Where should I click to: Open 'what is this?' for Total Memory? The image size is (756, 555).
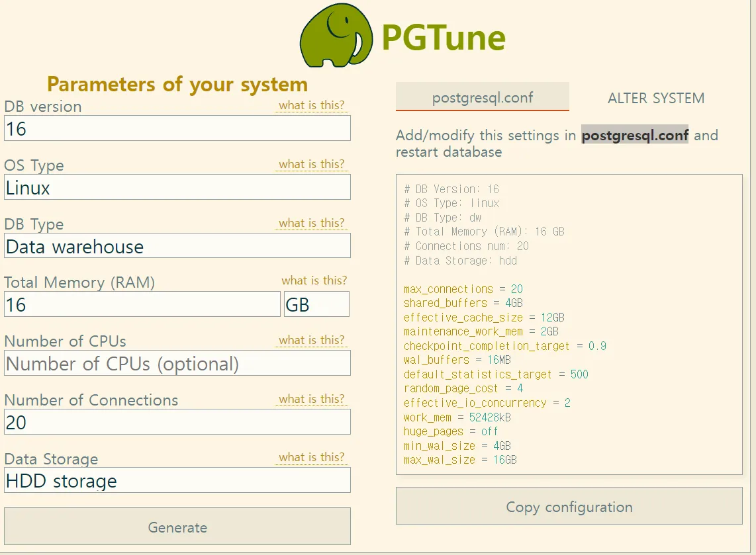[x=314, y=280]
